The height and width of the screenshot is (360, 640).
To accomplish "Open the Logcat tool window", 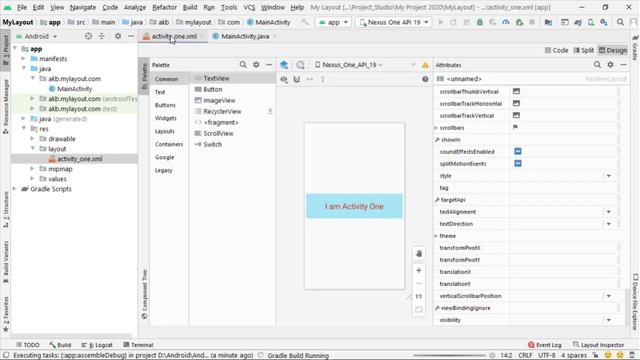I will 97,345.
